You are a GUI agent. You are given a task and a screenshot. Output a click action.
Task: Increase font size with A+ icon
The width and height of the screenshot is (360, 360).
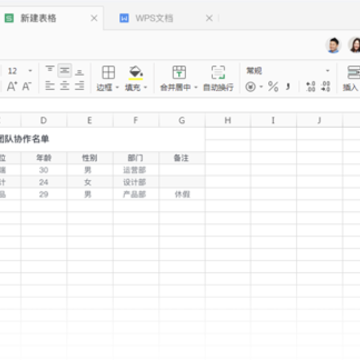(12, 87)
